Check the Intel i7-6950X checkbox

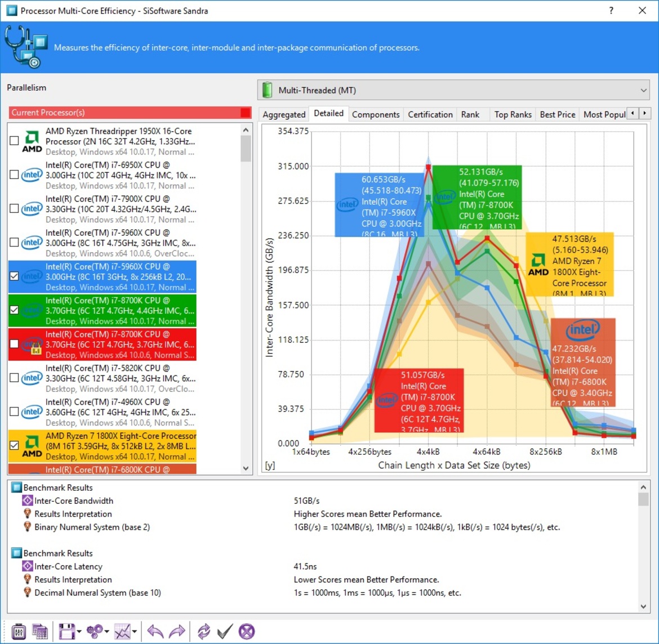point(14,175)
